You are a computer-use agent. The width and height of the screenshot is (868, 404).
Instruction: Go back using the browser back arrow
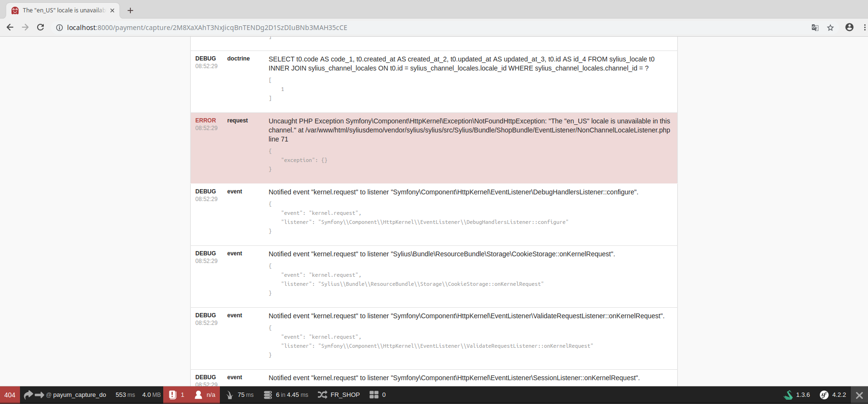[x=10, y=28]
